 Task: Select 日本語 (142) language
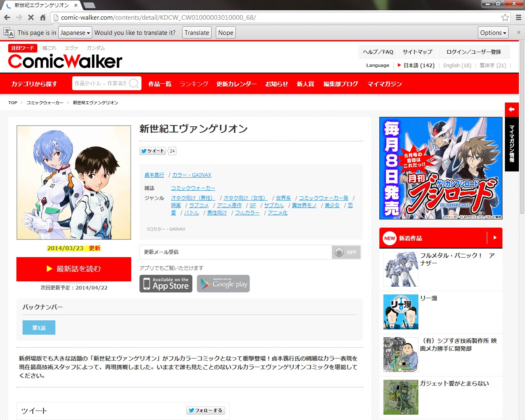pyautogui.click(x=419, y=65)
